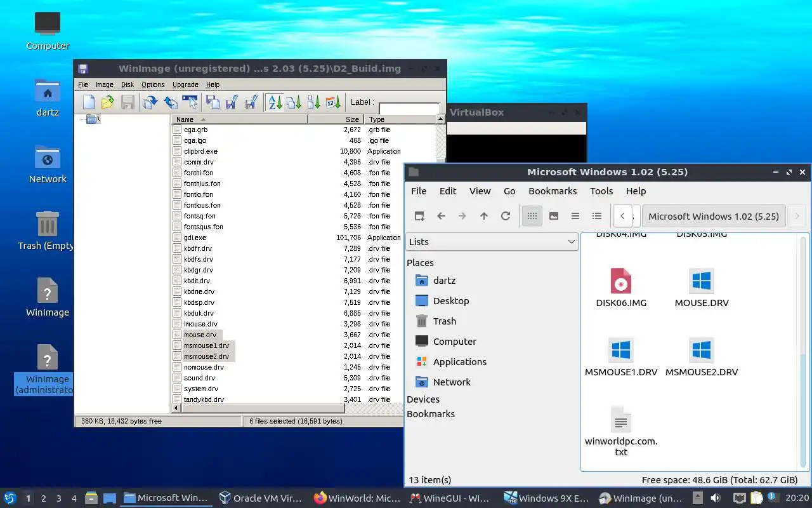Sort by Name column header in WinImage
The width and height of the screenshot is (812, 508).
tap(239, 119)
